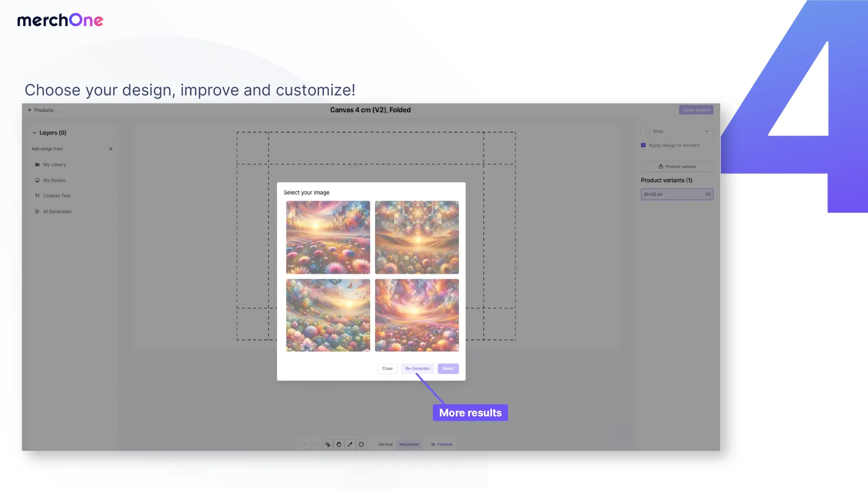Click the Preview eye button

pos(441,444)
